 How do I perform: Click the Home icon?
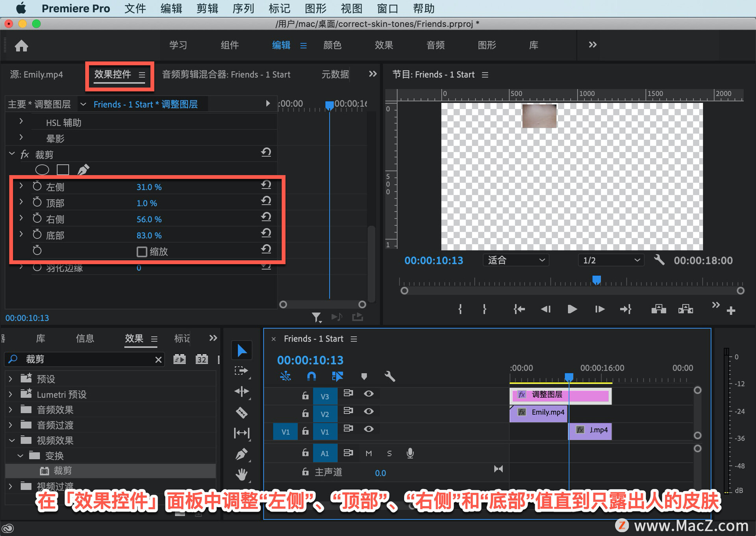coord(22,46)
